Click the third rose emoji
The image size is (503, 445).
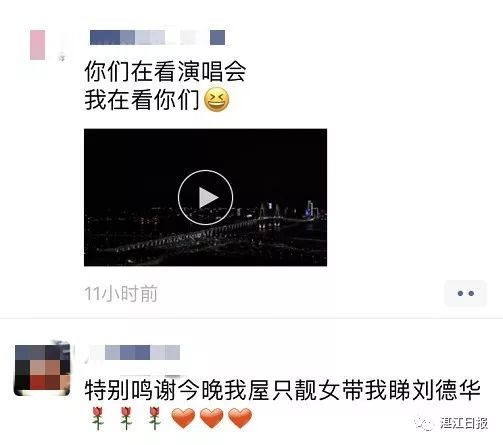[x=154, y=418]
